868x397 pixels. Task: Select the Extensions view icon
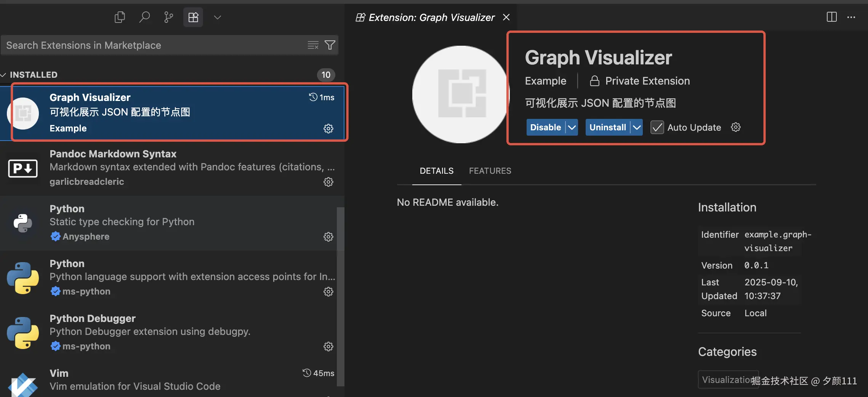193,17
